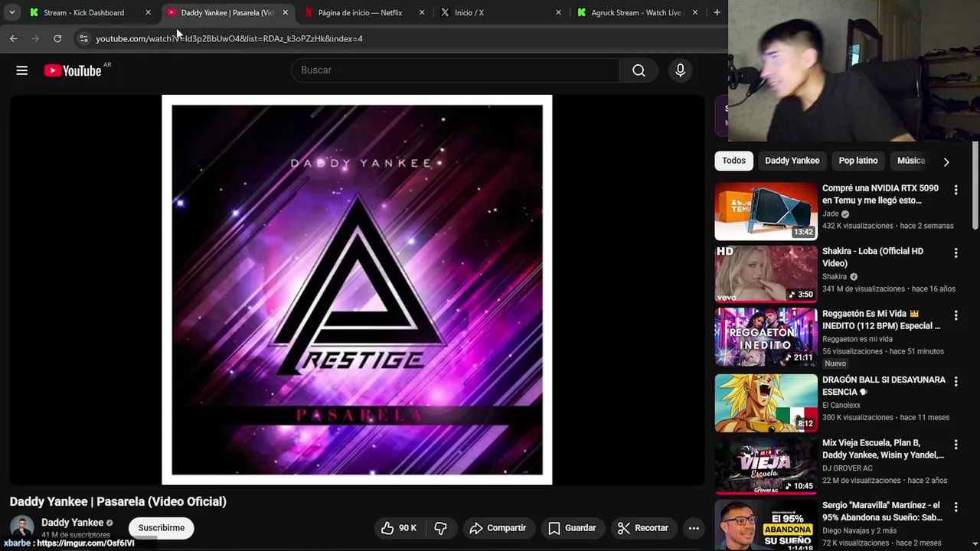Visit the Jade channel name
Viewport: 980px width, 551px height.
[831, 214]
